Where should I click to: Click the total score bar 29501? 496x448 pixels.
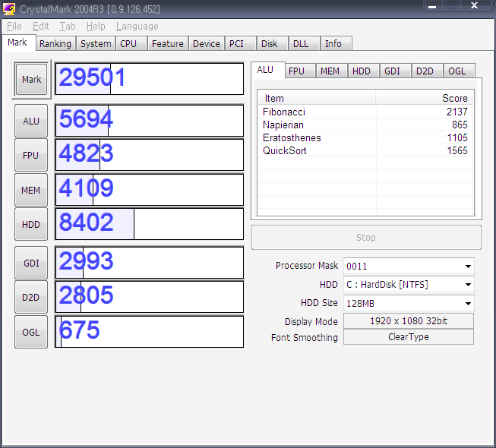click(x=150, y=79)
